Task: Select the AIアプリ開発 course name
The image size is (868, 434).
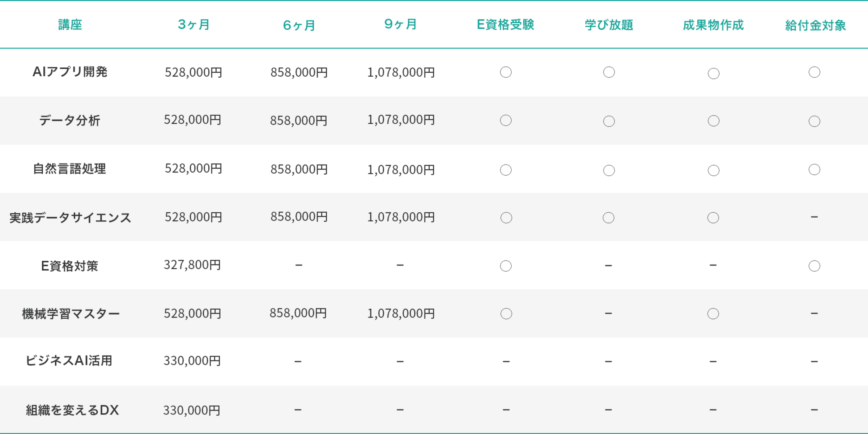Action: coord(70,72)
